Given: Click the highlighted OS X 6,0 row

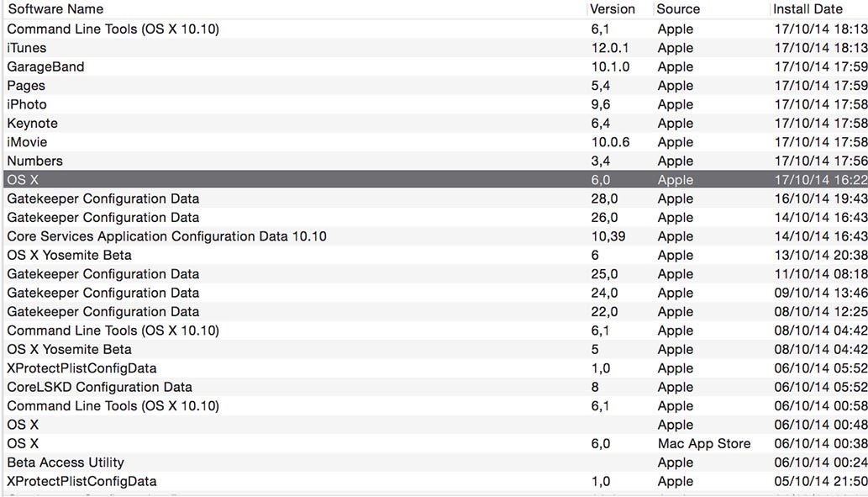Looking at the screenshot, I should 435,179.
